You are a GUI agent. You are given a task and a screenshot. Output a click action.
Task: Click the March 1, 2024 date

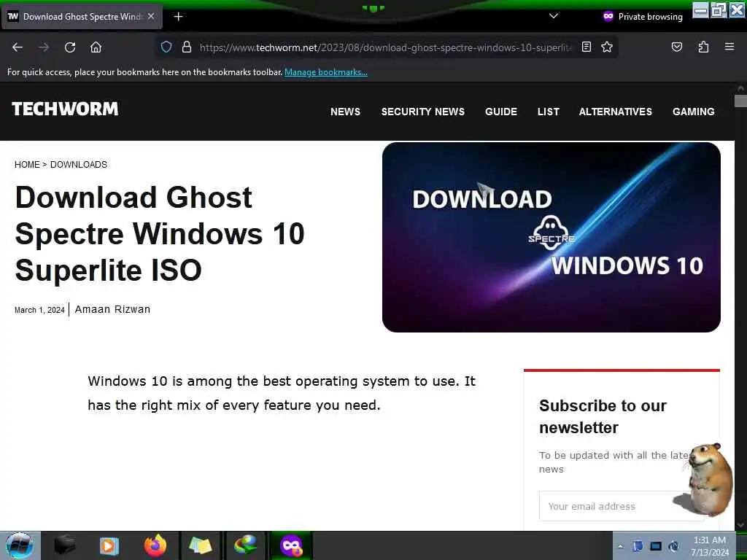[x=39, y=310]
